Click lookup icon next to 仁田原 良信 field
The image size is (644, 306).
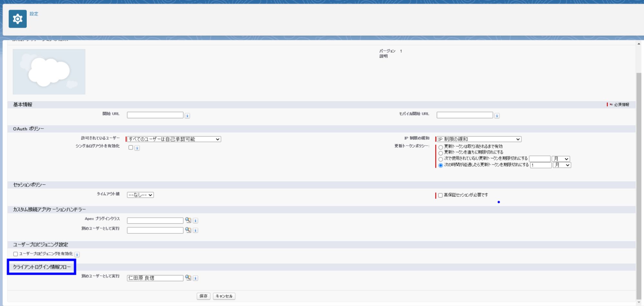click(x=188, y=278)
